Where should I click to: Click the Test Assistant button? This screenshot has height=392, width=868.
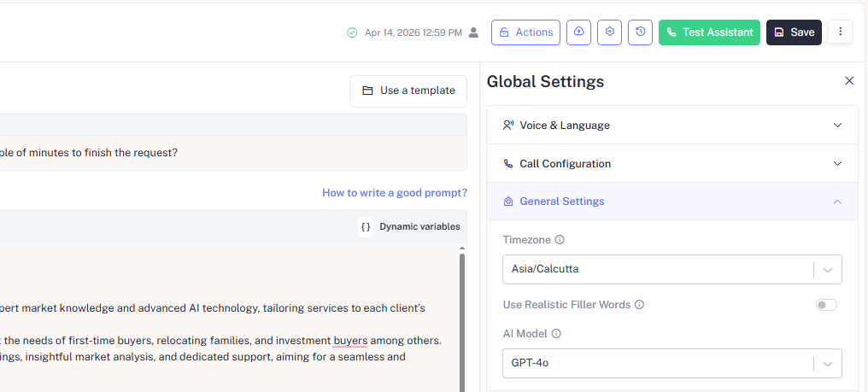point(709,32)
